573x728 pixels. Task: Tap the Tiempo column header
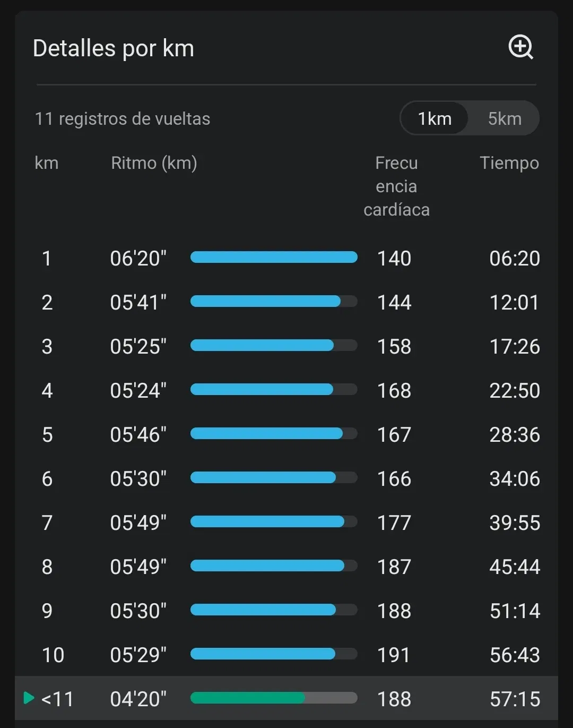click(509, 163)
